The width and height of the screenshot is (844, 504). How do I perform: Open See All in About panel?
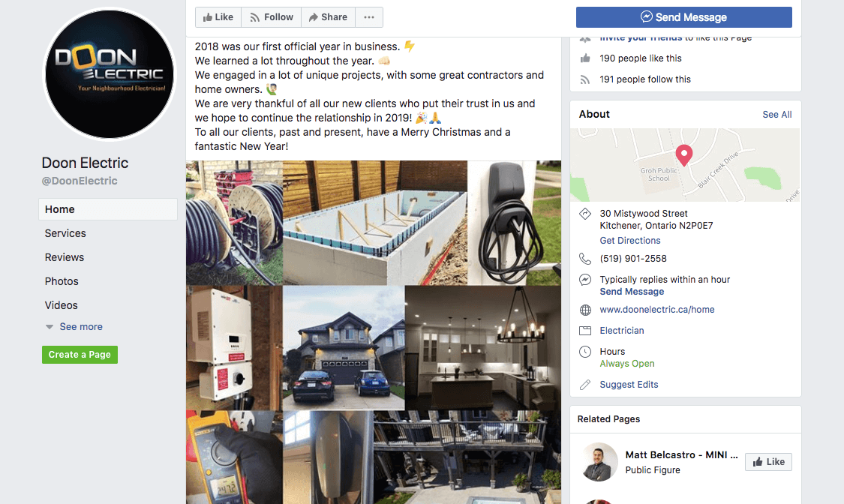pyautogui.click(x=776, y=115)
